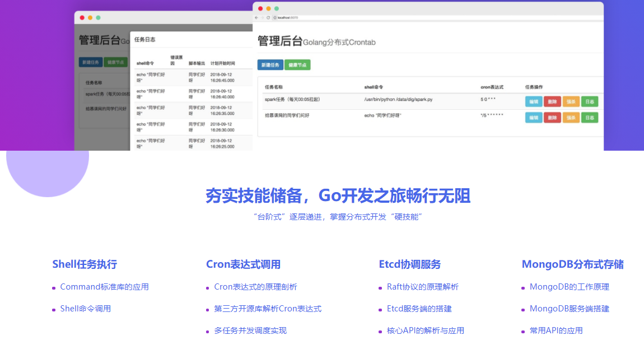Screen dimensions: 644x354
Task: Open 日志 for the echo 同学们好呀 task
Action: tap(589, 118)
